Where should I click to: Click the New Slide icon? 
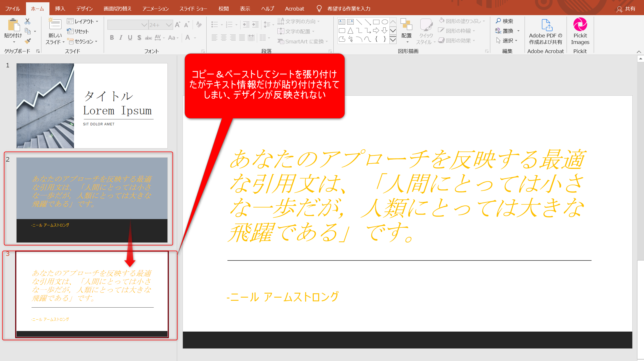(55, 25)
